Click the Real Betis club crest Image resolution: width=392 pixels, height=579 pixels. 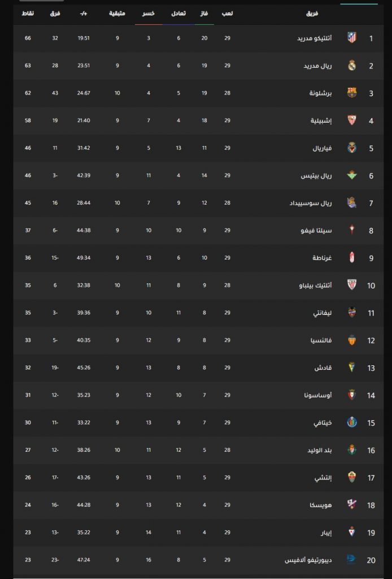point(352,175)
